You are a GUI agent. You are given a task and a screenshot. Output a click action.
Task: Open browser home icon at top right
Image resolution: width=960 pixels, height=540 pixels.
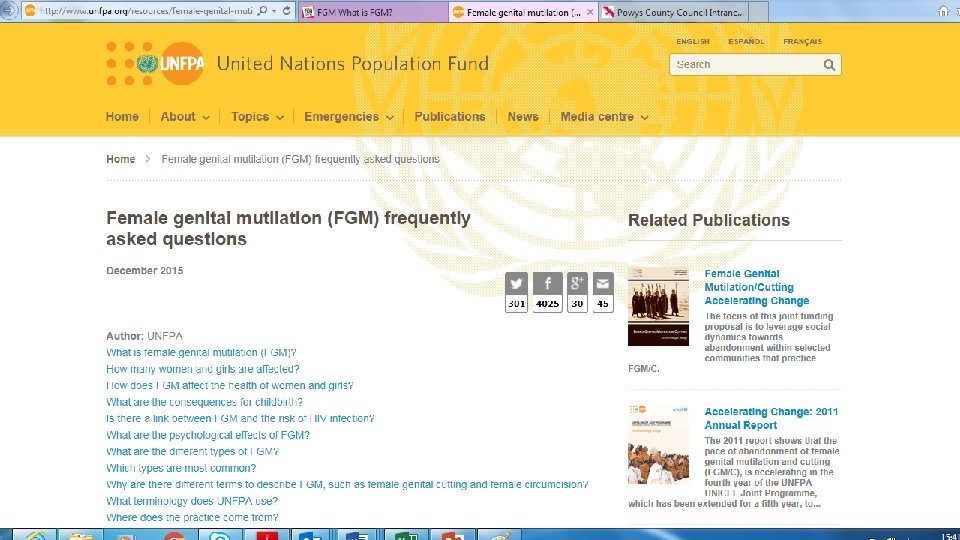tap(943, 11)
